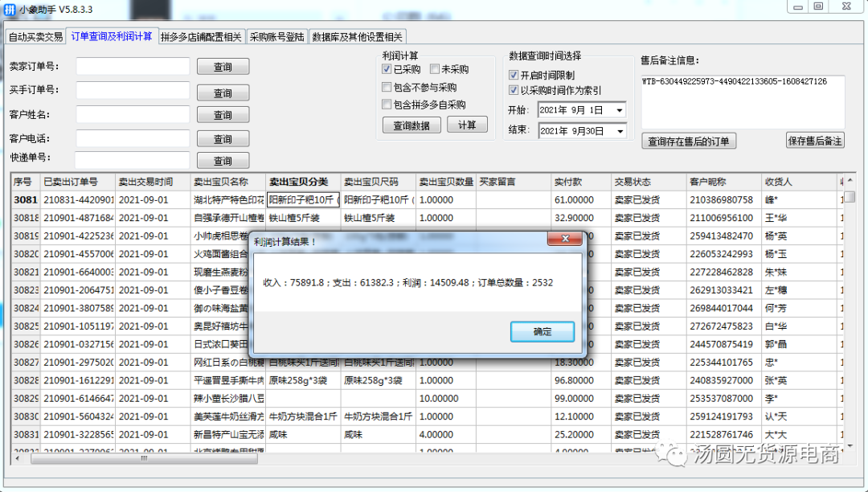Disable the 开启时间限制 checkbox

513,76
